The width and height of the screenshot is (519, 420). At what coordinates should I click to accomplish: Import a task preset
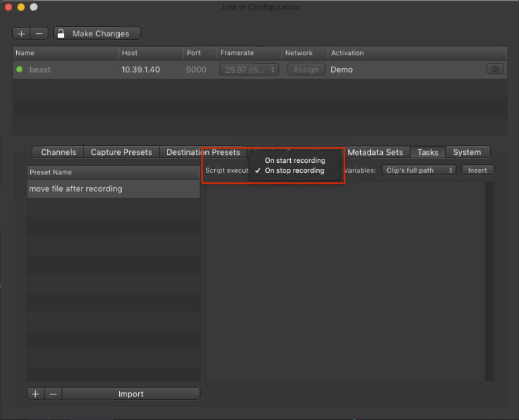[131, 394]
